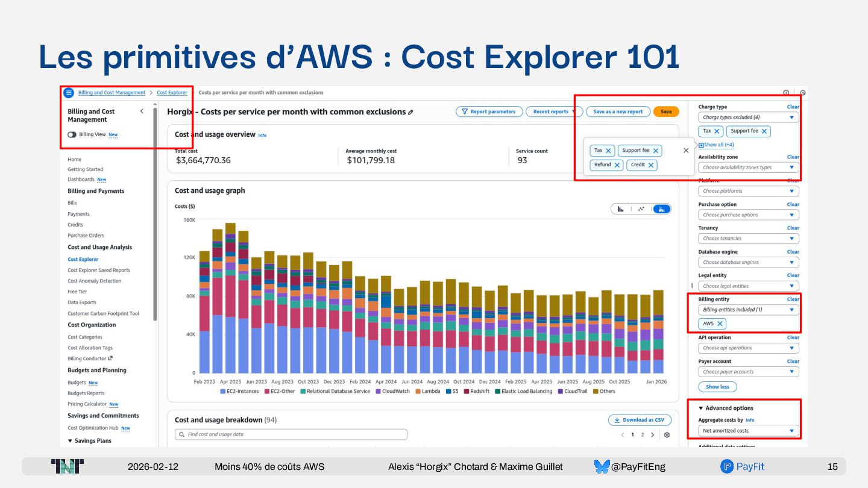This screenshot has width=868, height=488.
Task: Open Info link beside Cost and usage overview
Action: click(262, 136)
